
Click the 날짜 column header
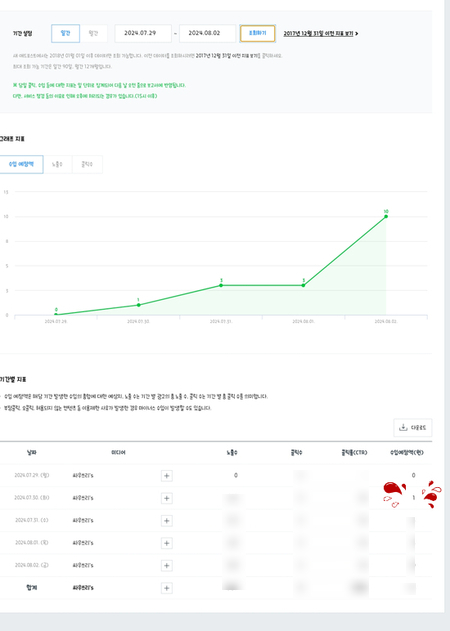coord(31,453)
